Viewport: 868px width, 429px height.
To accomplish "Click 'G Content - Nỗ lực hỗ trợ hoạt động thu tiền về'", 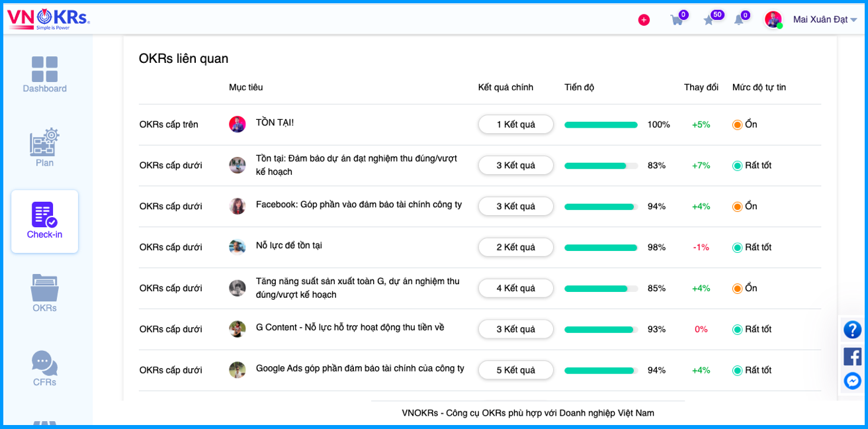I will coord(350,328).
